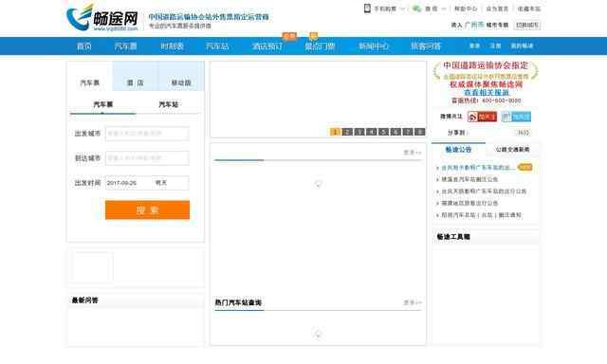Focus the 出发城市 input field
Image resolution: width=607 pixels, height=364 pixels.
click(x=147, y=134)
